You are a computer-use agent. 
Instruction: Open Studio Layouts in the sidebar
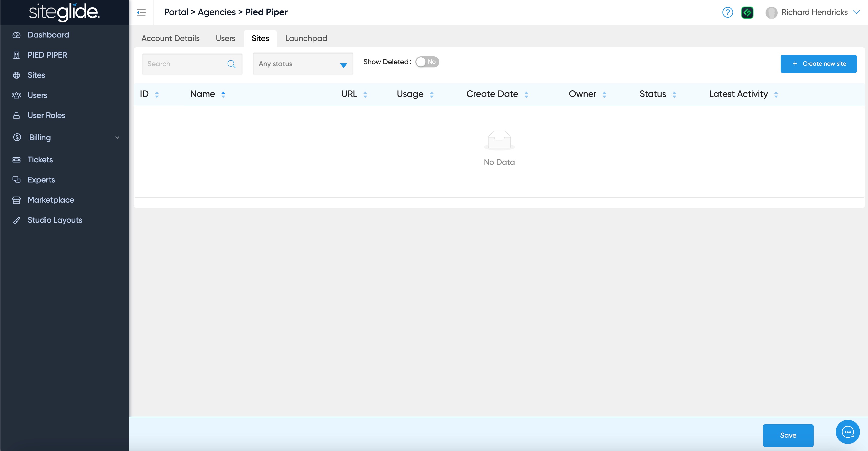55,220
